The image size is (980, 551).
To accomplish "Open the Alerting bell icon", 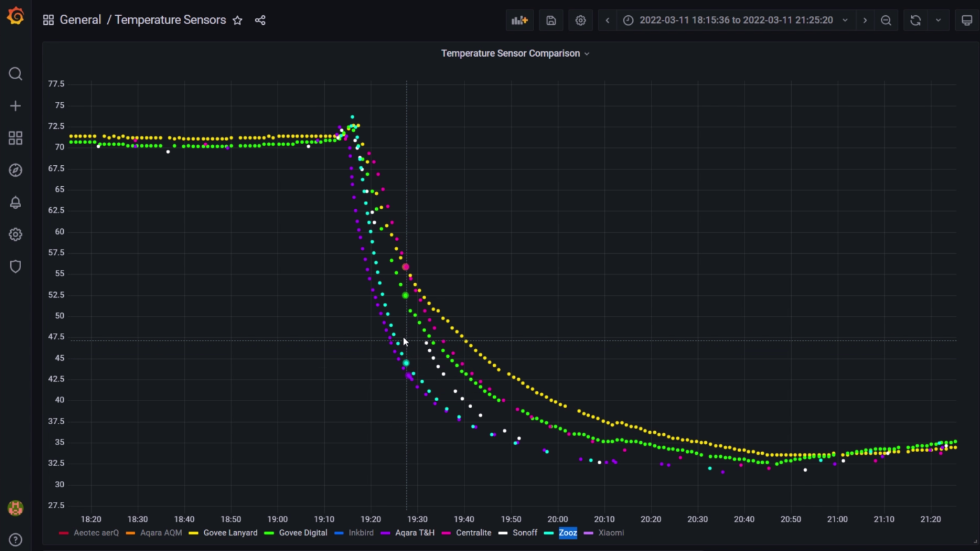I will (x=15, y=202).
